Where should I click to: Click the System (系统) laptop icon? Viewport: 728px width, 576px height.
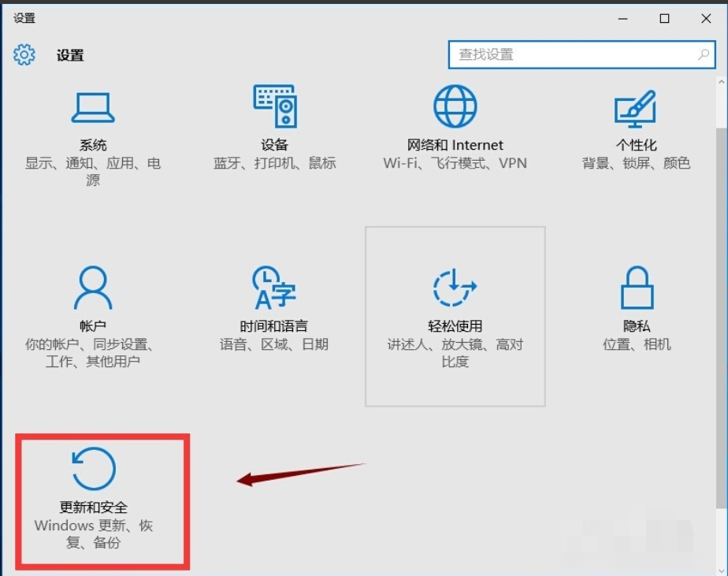tap(93, 107)
